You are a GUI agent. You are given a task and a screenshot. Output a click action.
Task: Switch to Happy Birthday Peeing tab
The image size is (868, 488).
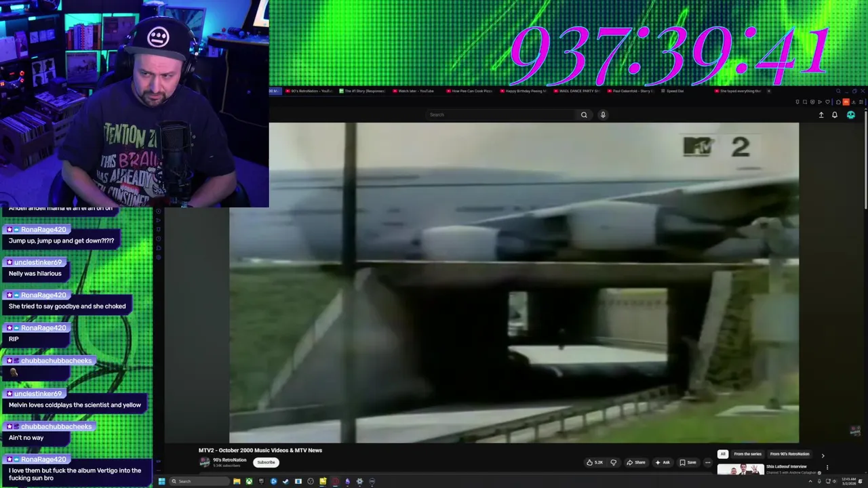tap(522, 91)
